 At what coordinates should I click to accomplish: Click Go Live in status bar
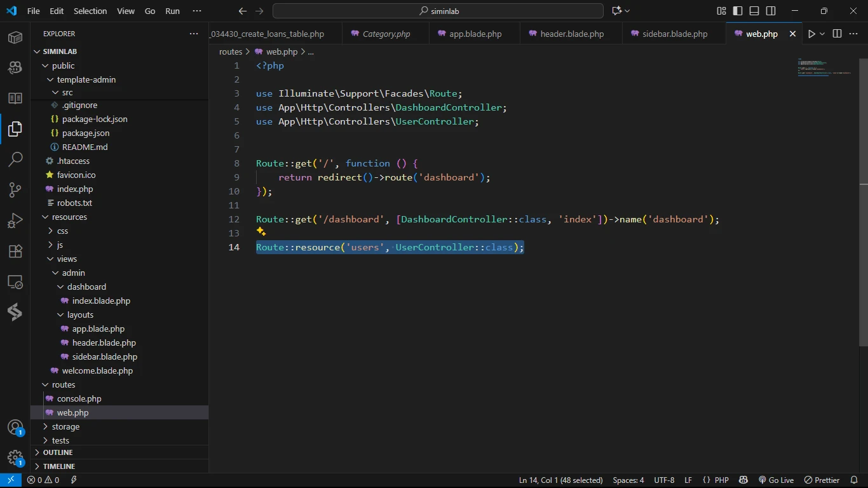tap(776, 480)
